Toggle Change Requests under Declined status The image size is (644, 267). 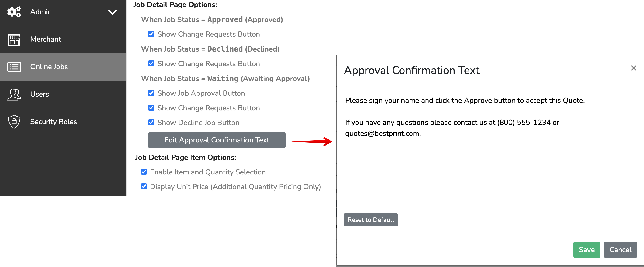(x=151, y=64)
